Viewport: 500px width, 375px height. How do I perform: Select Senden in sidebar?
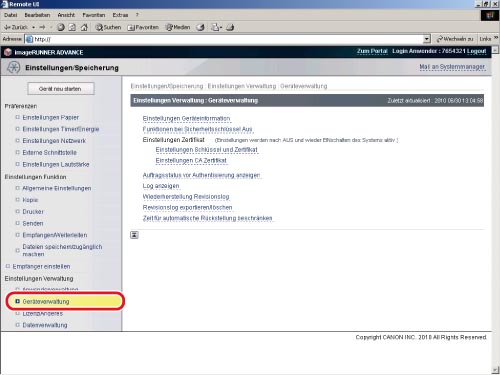[x=33, y=223]
